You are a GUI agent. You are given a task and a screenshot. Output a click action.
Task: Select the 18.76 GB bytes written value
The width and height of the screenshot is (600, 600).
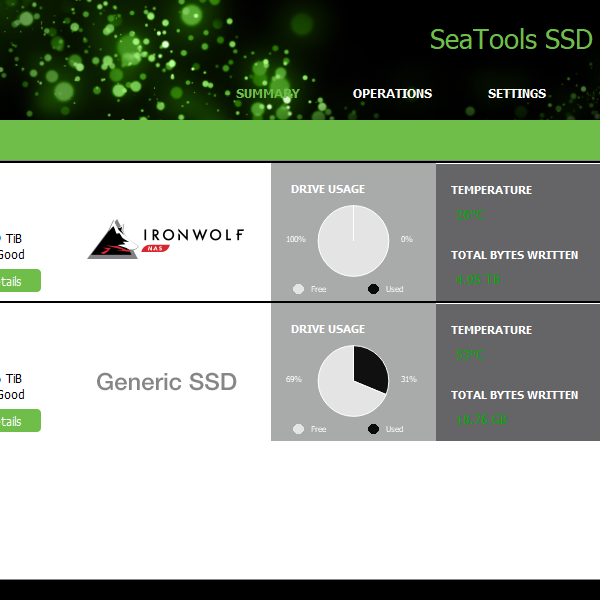481,420
